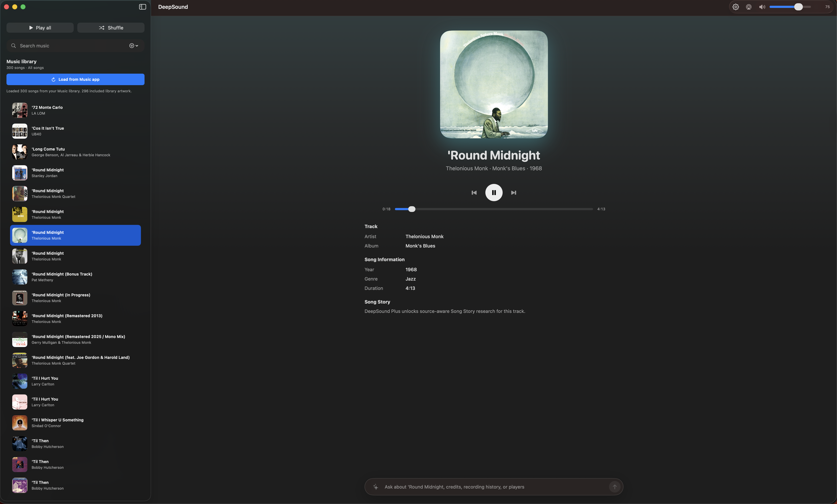Skip to next track
The image size is (837, 504).
[x=514, y=193]
